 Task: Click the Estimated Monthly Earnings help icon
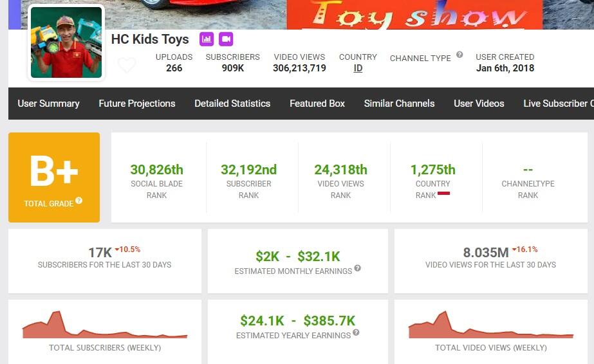357,268
